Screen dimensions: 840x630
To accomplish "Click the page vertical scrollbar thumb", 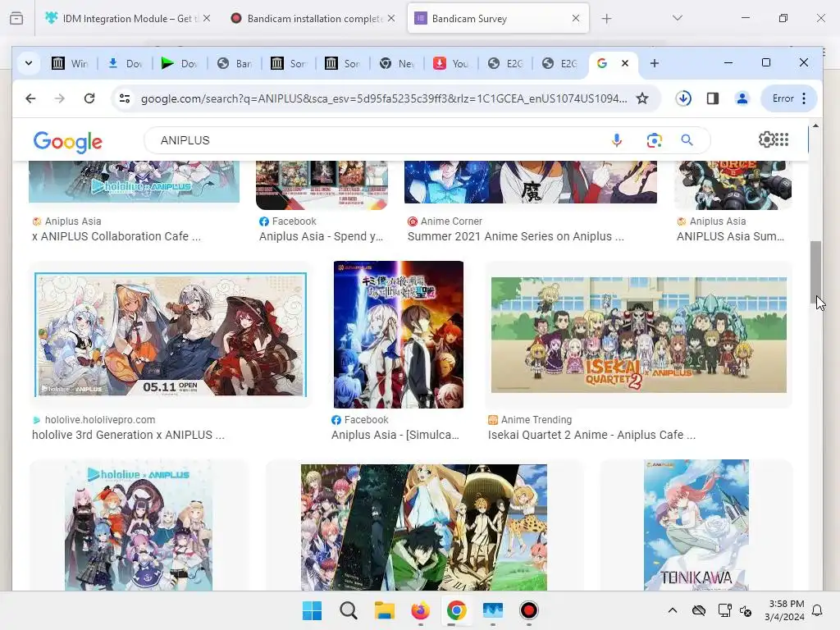I will [815, 274].
